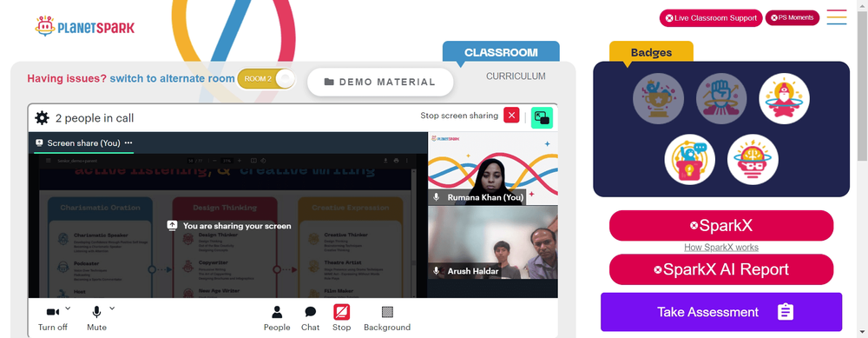Click the raised fist badge
The image size is (868, 338).
pos(721,99)
